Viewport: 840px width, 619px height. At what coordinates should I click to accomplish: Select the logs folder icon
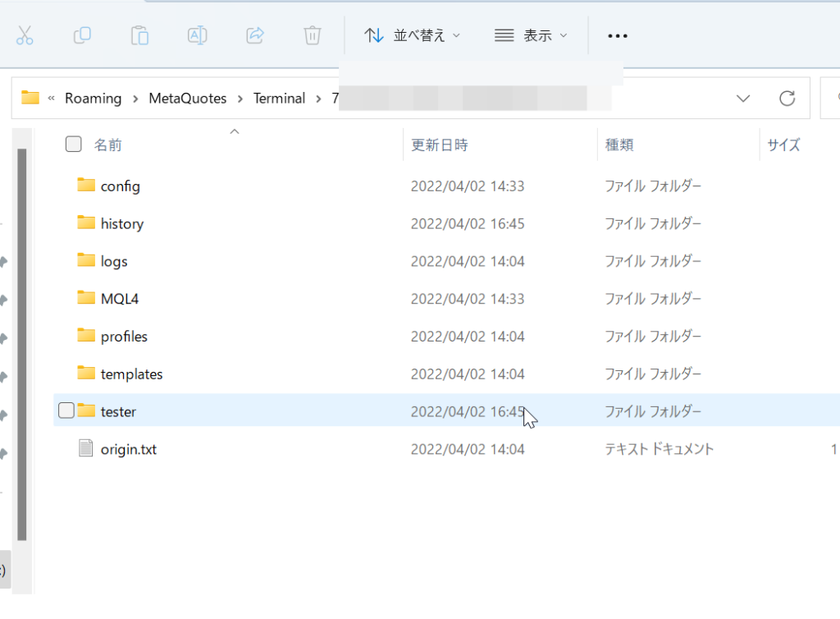click(x=85, y=260)
